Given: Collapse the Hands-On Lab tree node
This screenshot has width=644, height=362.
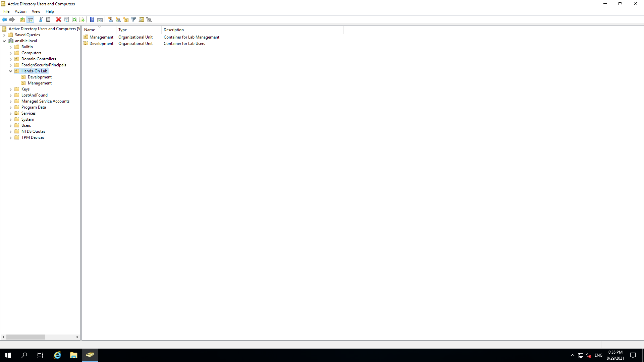Looking at the screenshot, I should pos(11,71).
